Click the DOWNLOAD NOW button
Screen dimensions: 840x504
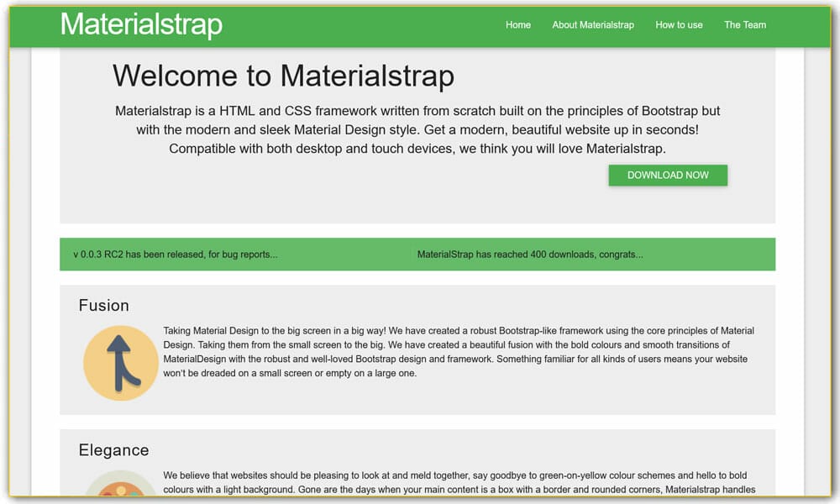(x=667, y=175)
